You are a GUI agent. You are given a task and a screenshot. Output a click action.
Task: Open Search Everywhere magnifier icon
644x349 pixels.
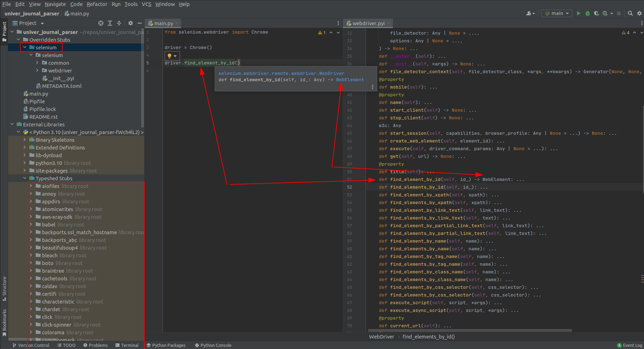(630, 13)
